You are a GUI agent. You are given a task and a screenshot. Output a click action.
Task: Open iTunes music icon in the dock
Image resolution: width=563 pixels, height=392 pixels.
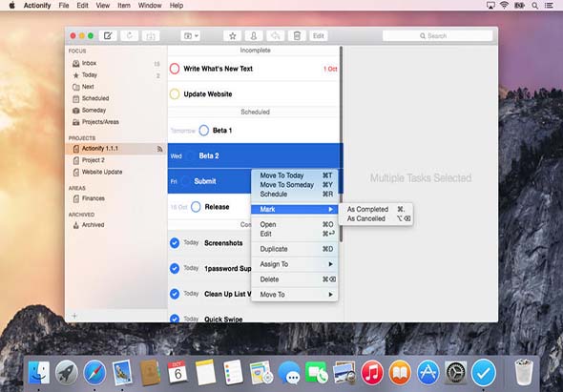tap(372, 372)
